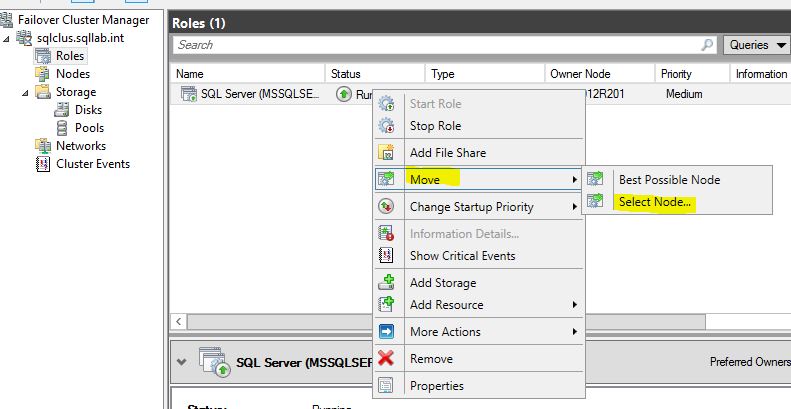Collapse the SQL Server details pane chevron

[182, 362]
